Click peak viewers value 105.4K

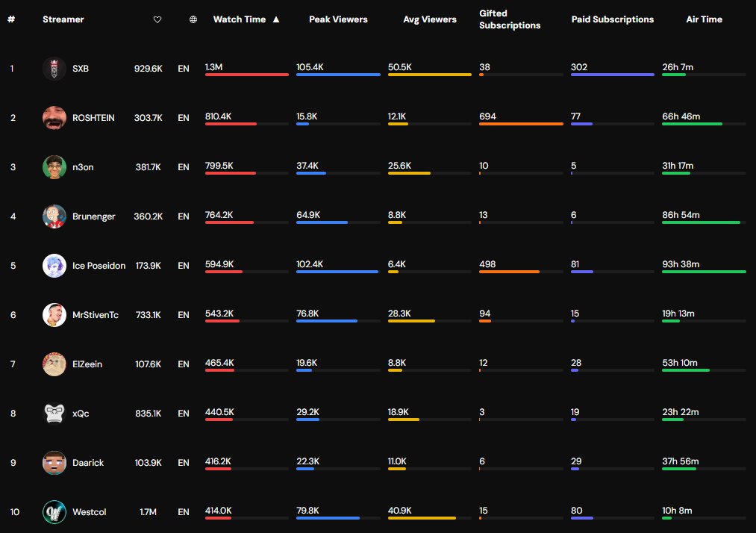click(x=310, y=67)
